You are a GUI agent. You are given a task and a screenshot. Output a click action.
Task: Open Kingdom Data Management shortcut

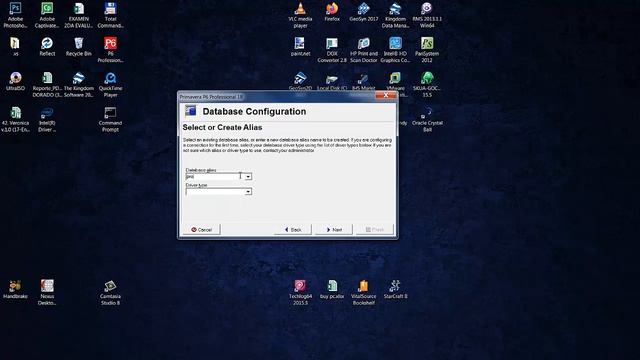tap(395, 15)
